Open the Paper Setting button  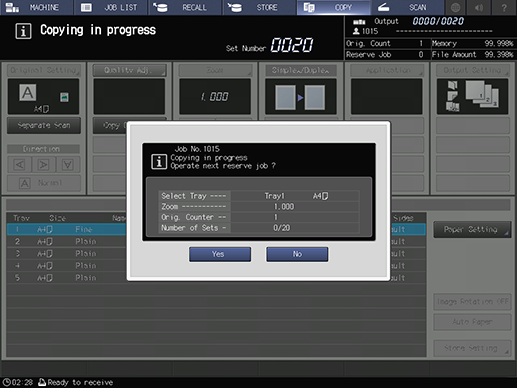472,229
